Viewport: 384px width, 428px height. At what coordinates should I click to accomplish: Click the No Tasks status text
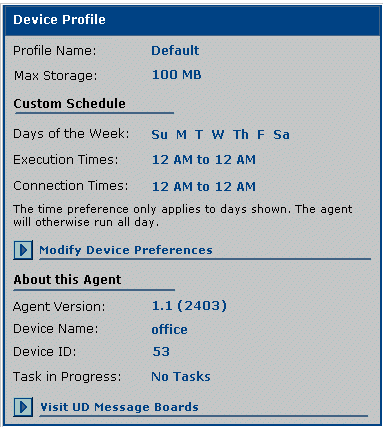pos(181,377)
